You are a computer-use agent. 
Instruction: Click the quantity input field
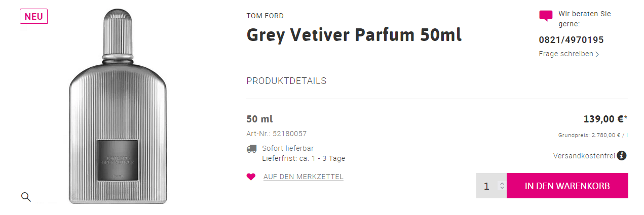[487, 186]
